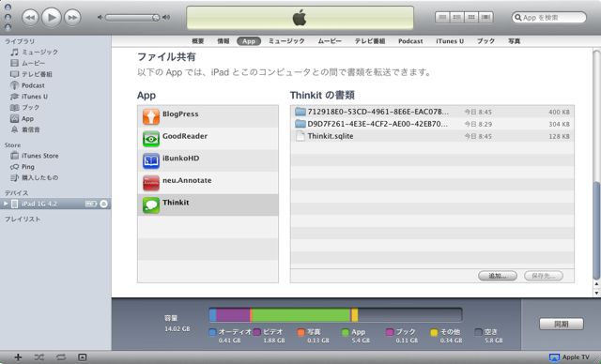
Task: Open the Podcast tab
Action: (410, 41)
